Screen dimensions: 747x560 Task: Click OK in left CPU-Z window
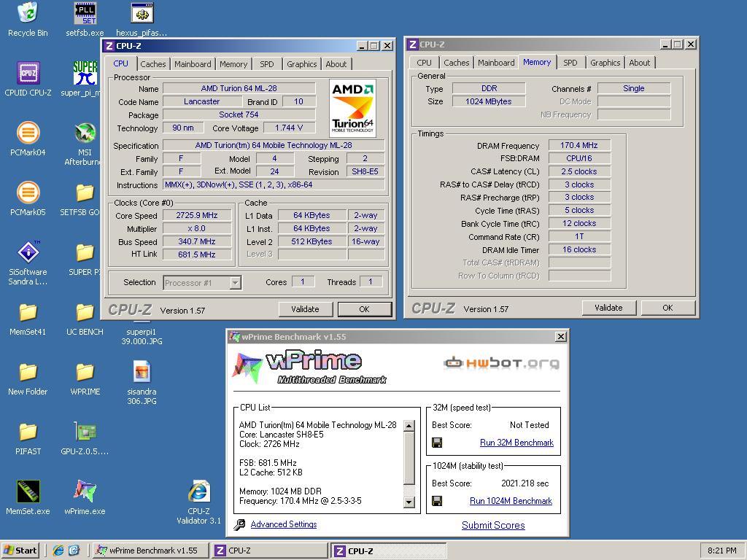click(365, 309)
